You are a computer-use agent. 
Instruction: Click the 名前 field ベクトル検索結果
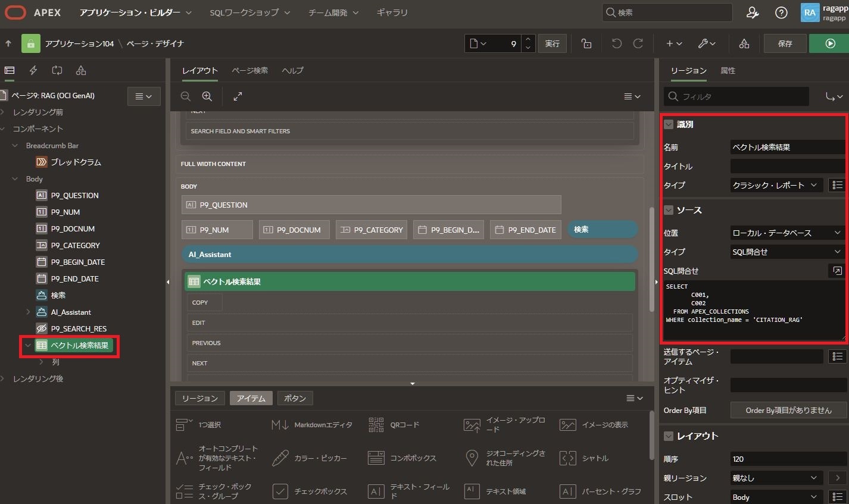pos(788,147)
